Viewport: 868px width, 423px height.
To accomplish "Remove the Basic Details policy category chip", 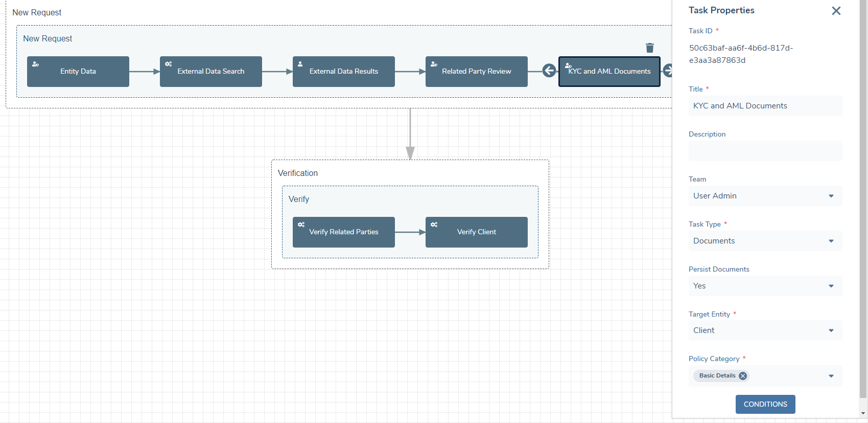I will tap(743, 376).
